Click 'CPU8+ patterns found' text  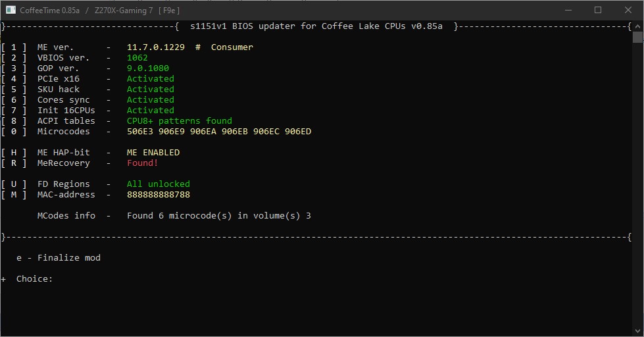pos(180,121)
